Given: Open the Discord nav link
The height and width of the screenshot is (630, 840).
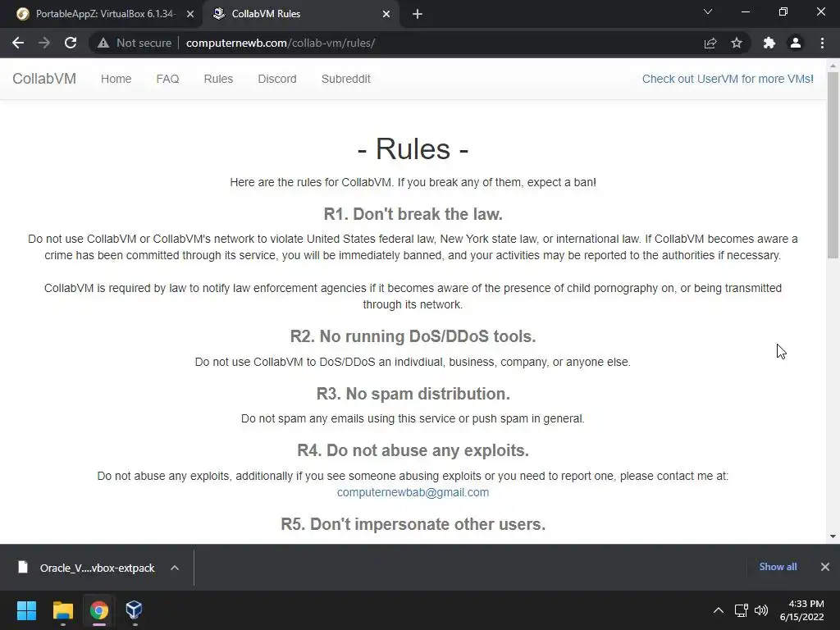Looking at the screenshot, I should [x=277, y=79].
